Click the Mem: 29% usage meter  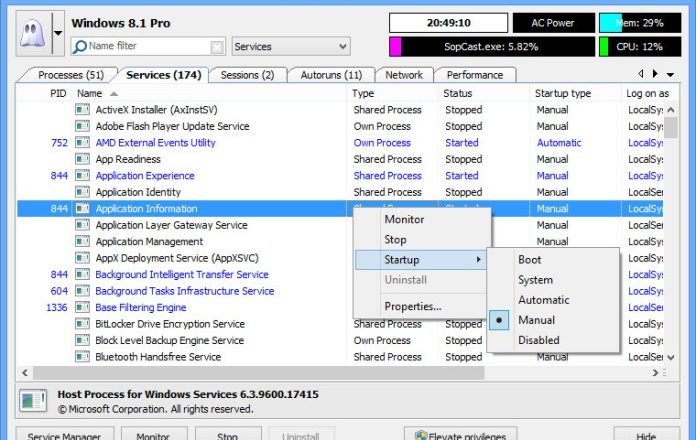click(x=640, y=23)
